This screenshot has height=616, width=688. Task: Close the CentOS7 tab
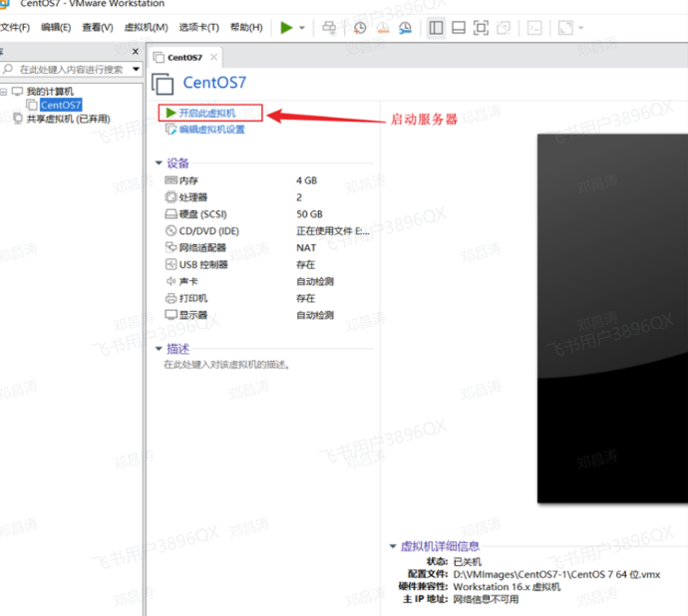pos(213,57)
